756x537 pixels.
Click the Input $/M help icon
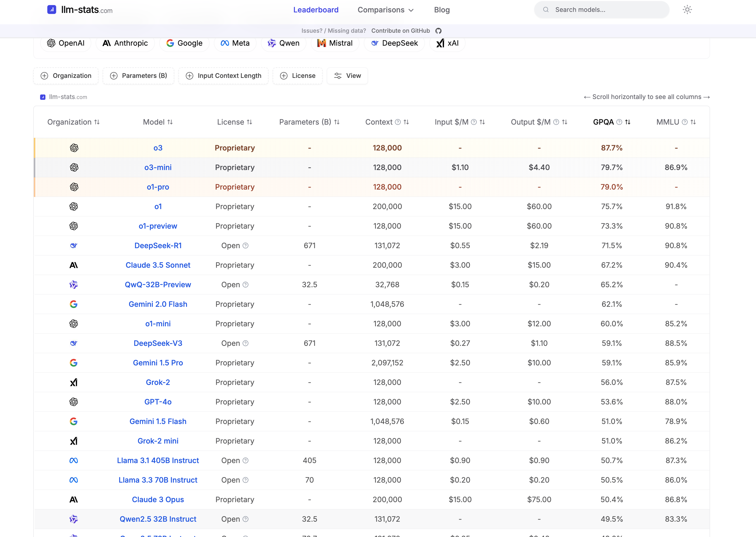point(474,122)
